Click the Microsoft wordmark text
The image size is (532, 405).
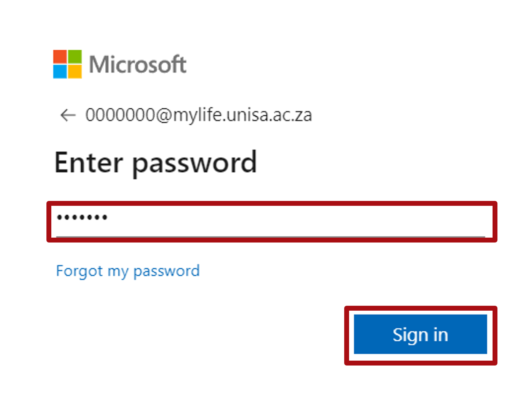click(138, 65)
